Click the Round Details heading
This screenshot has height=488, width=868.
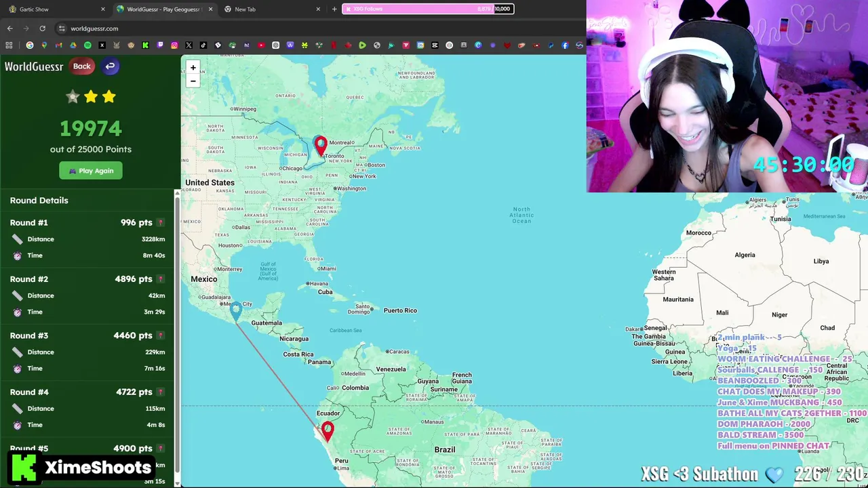click(39, 200)
